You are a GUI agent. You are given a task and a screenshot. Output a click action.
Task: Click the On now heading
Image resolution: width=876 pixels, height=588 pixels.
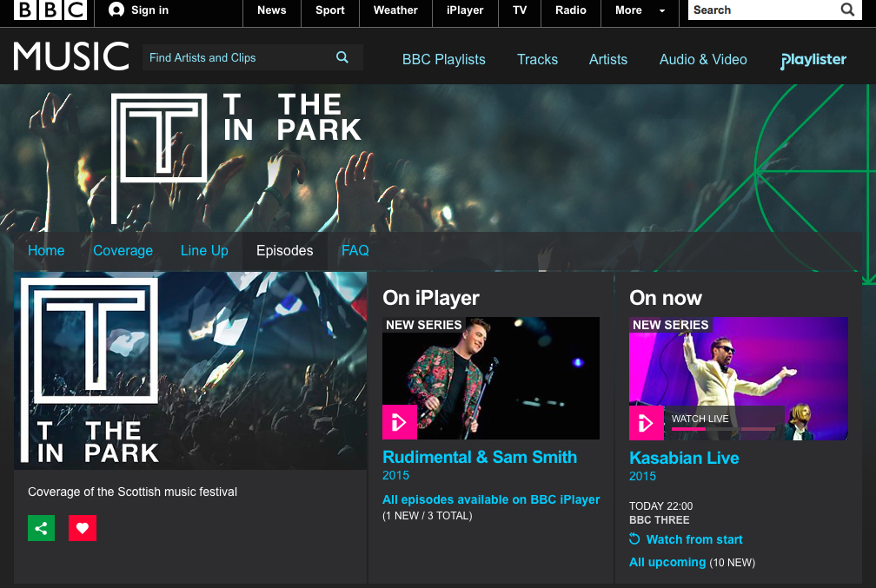point(666,298)
